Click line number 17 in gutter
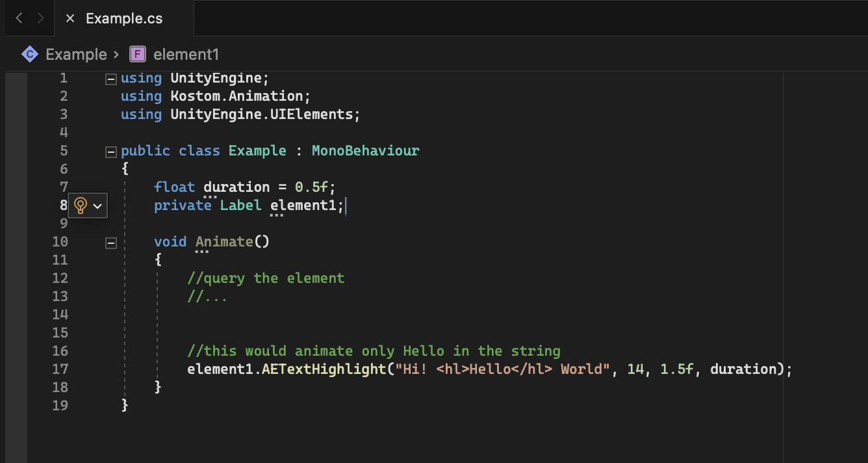The height and width of the screenshot is (463, 868). (x=60, y=369)
